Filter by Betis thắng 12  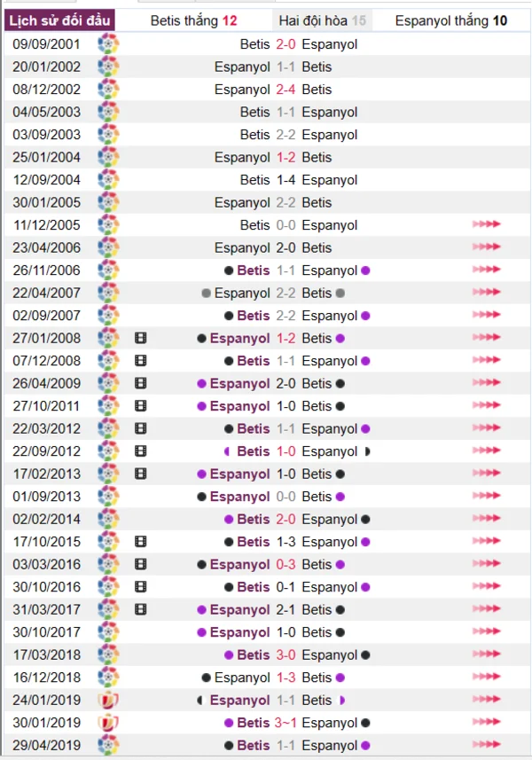tap(193, 20)
